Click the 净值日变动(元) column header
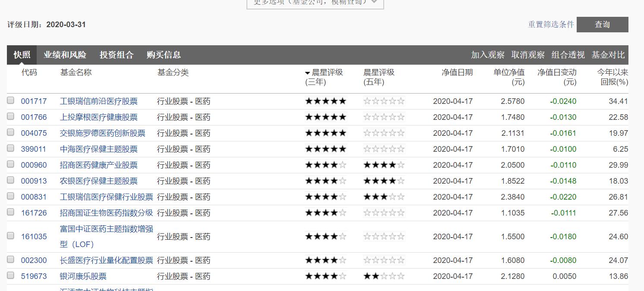This screenshot has width=644, height=291. tap(557, 77)
